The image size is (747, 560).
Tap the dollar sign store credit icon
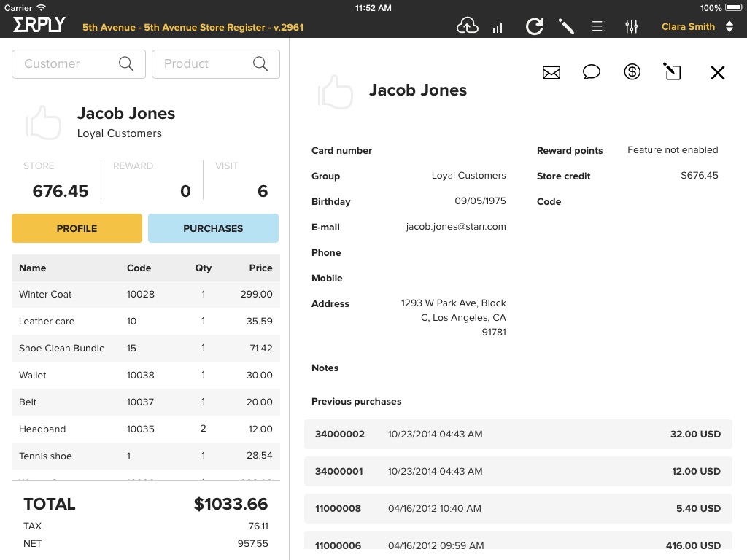(x=632, y=72)
